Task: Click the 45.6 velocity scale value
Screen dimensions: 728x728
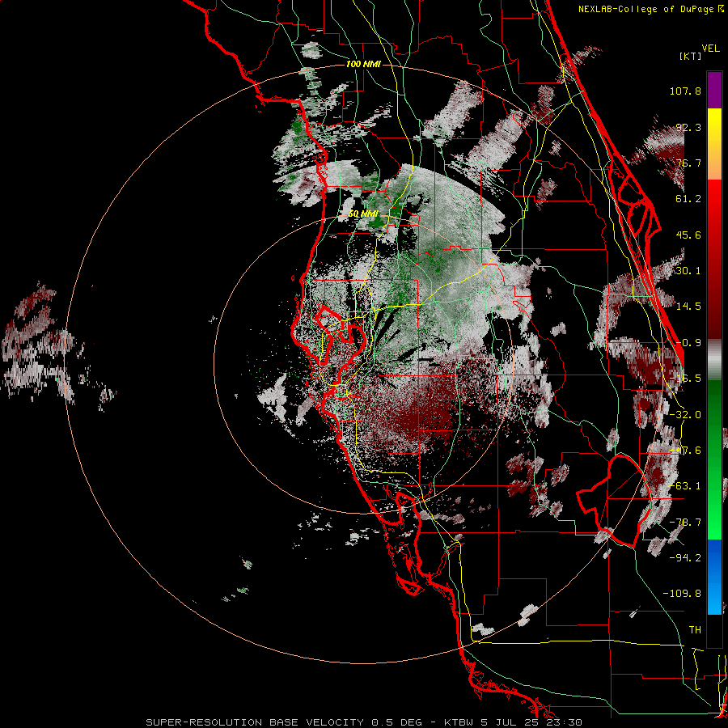Action: tap(688, 235)
